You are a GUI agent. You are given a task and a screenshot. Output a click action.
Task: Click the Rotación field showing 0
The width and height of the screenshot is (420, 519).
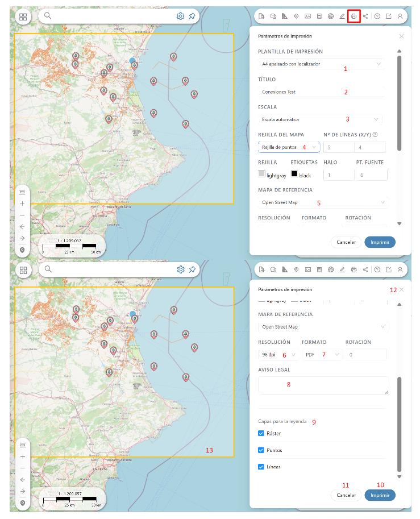coord(365,355)
